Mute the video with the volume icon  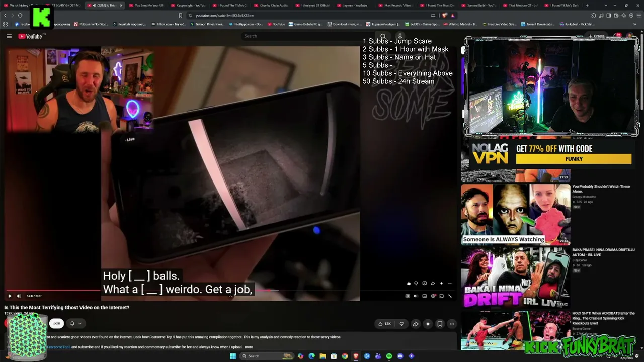click(x=19, y=296)
